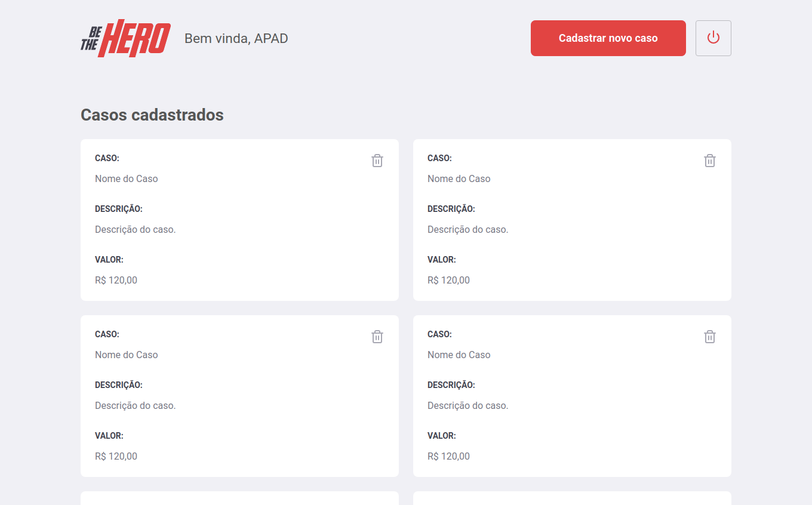Delete the top-left case via trash icon
The image size is (812, 505).
coord(377,161)
